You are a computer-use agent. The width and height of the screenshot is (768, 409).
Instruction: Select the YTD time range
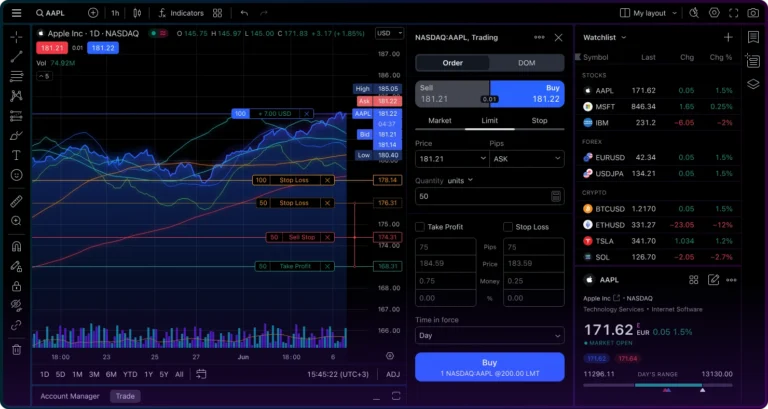click(130, 374)
